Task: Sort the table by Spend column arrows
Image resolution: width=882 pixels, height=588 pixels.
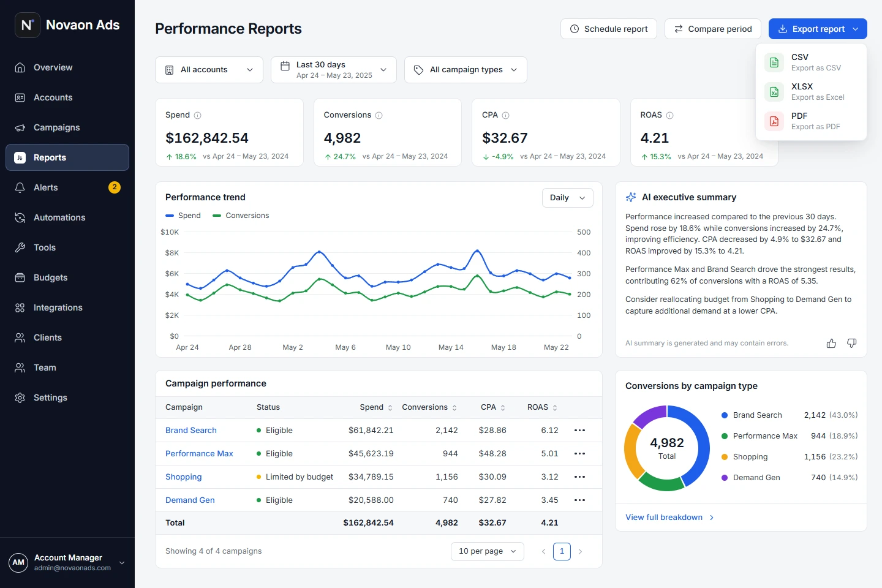Action: click(390, 408)
